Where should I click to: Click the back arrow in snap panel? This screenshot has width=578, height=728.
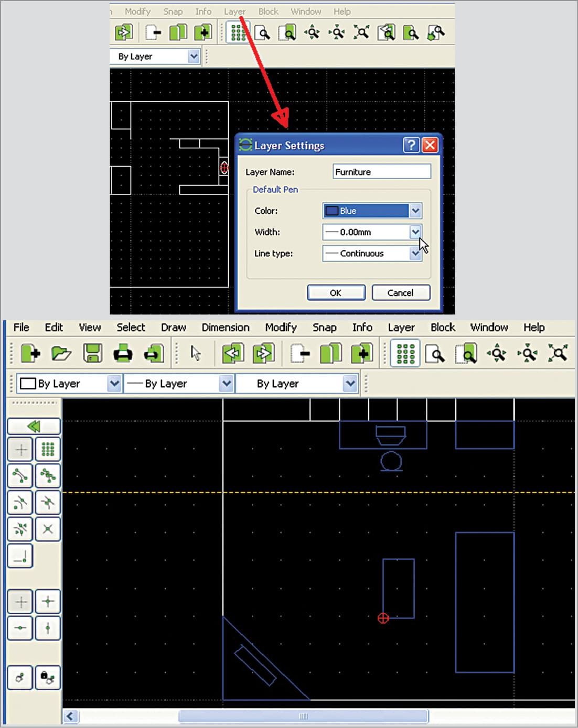[34, 426]
